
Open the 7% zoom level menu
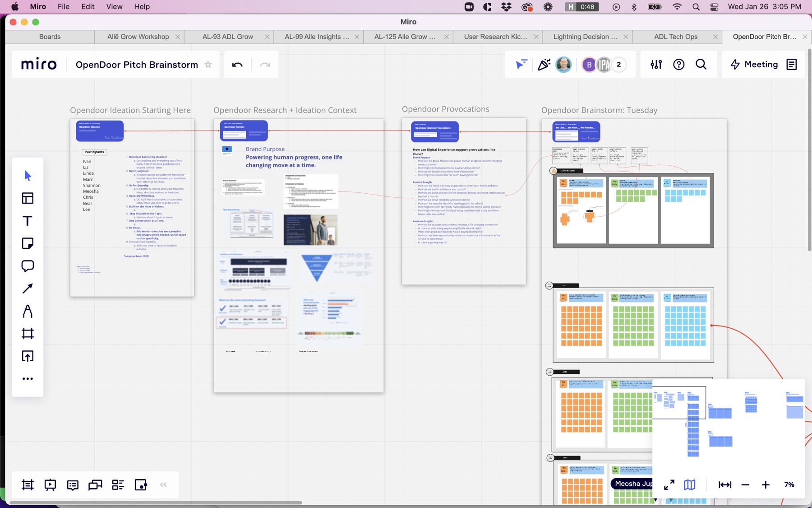tap(789, 485)
